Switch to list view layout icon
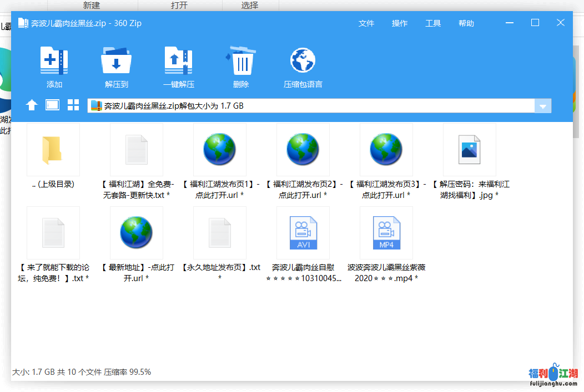584x392 pixels. tap(52, 105)
